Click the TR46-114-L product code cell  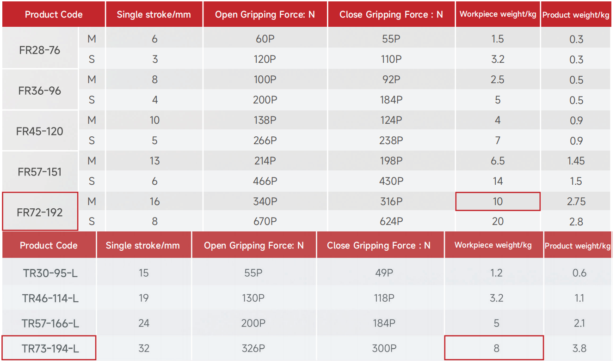(50, 298)
